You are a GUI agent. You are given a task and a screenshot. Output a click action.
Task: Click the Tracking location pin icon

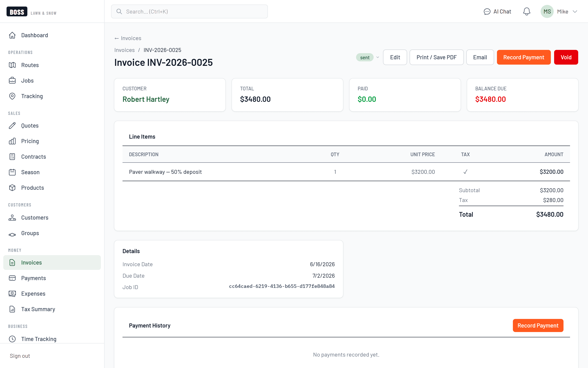pos(12,96)
